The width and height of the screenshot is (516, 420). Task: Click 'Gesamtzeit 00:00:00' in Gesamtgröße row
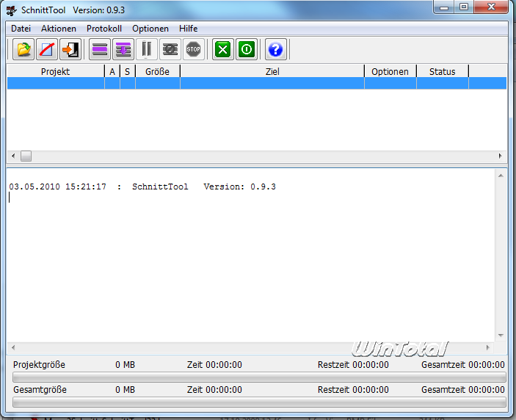[463, 390]
